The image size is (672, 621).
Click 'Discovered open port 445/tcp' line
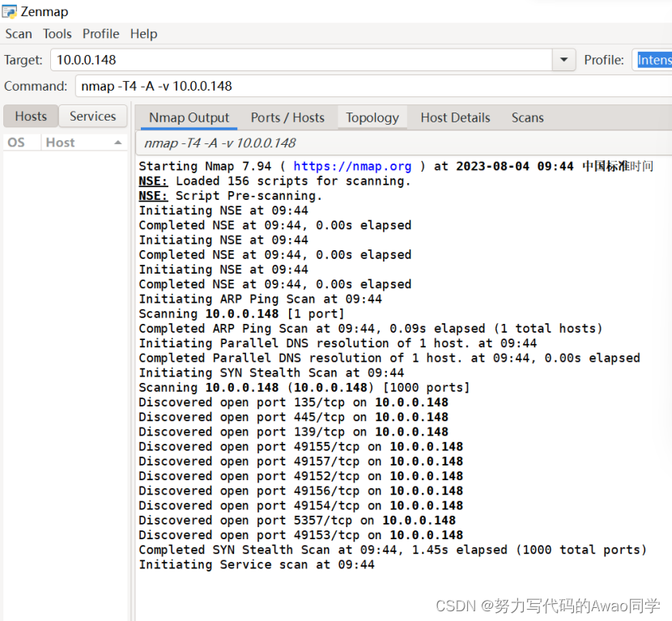coord(293,417)
